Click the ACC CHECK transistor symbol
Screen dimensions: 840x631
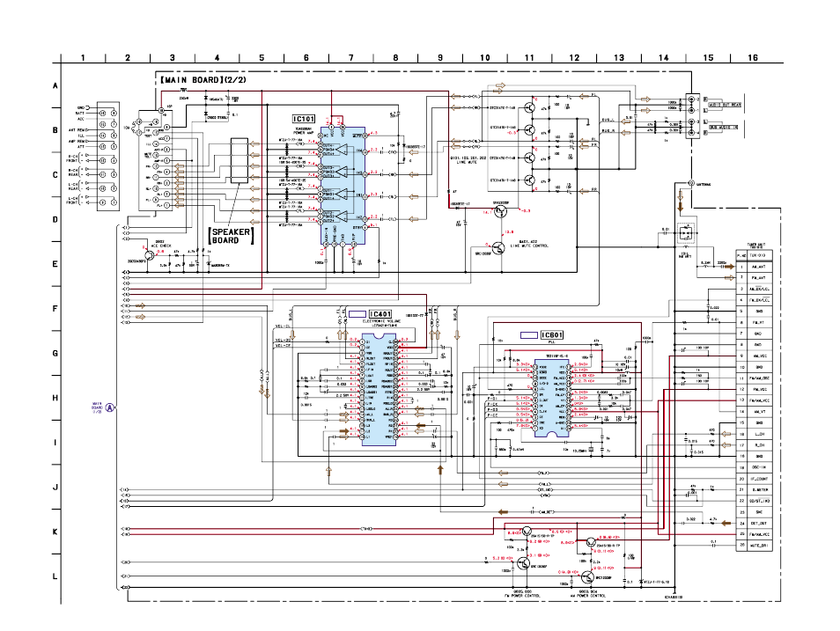click(149, 255)
